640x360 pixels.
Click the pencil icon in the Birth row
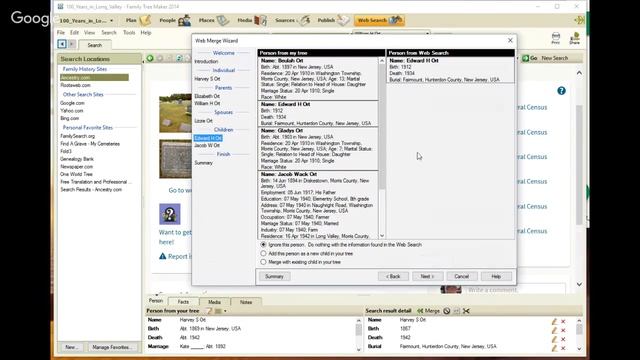coord(554,330)
